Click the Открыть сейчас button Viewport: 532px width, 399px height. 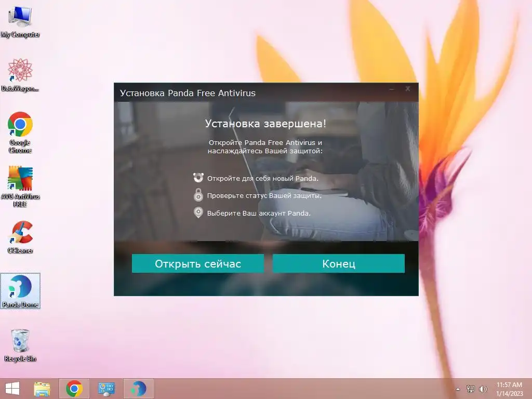(x=198, y=263)
